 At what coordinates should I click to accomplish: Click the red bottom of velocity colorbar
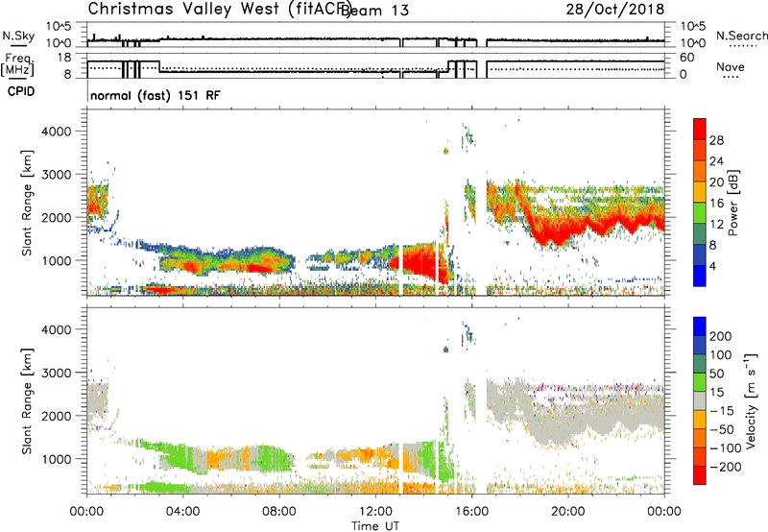tap(700, 475)
